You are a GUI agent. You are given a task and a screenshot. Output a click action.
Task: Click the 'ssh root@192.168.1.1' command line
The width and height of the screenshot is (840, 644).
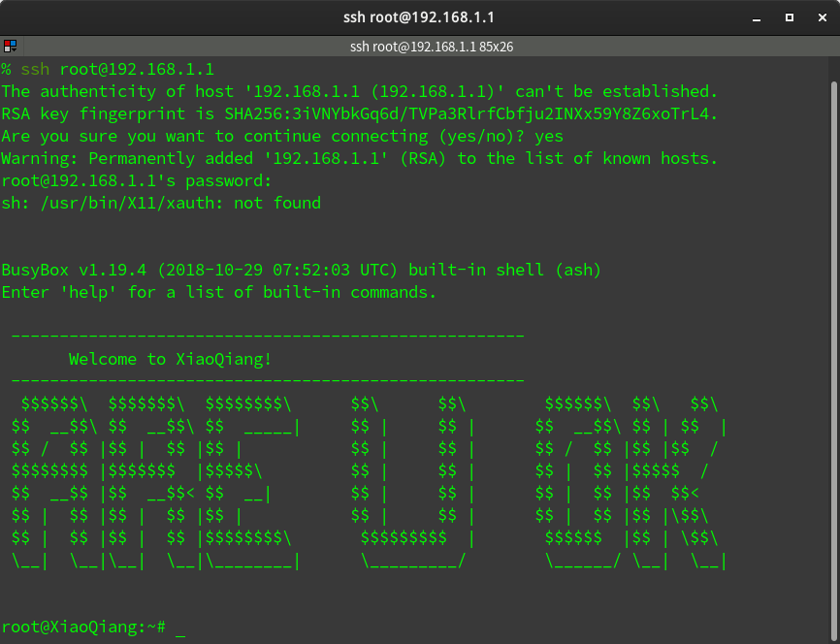point(108,69)
